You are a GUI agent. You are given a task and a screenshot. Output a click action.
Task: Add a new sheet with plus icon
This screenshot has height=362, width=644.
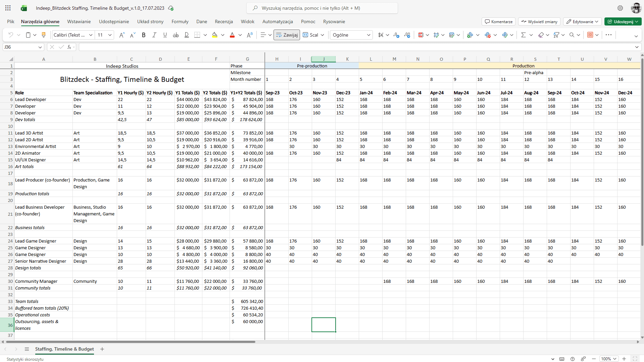(102, 349)
